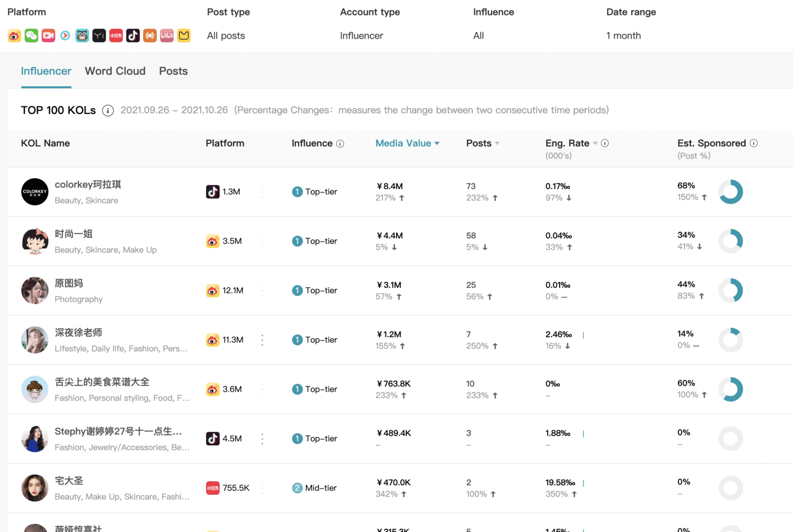Show the Est. Sponsored info tooltip icon
The height and width of the screenshot is (532, 793).
pos(754,143)
